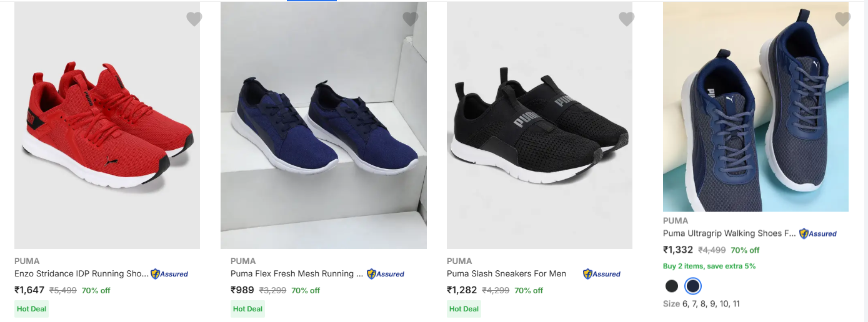Screen dimensions: 868x322
Task: Add Puma Slash Sneakers to wishlist
Action: tap(626, 19)
